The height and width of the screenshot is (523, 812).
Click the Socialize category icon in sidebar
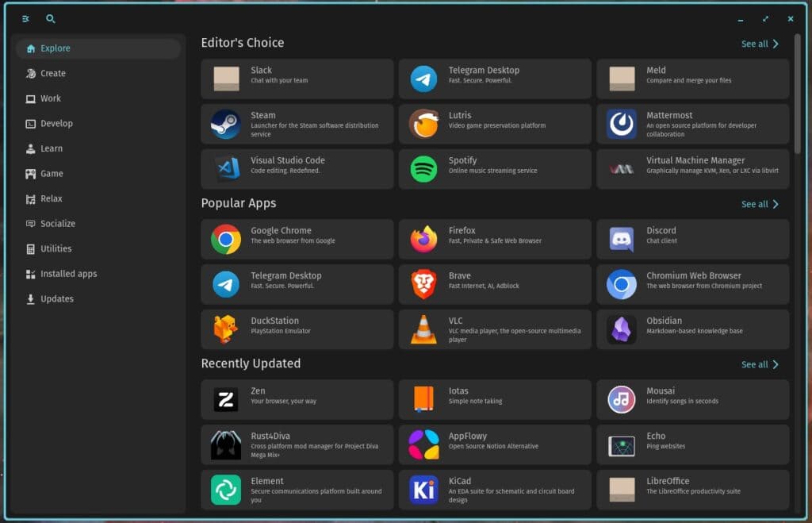click(31, 224)
